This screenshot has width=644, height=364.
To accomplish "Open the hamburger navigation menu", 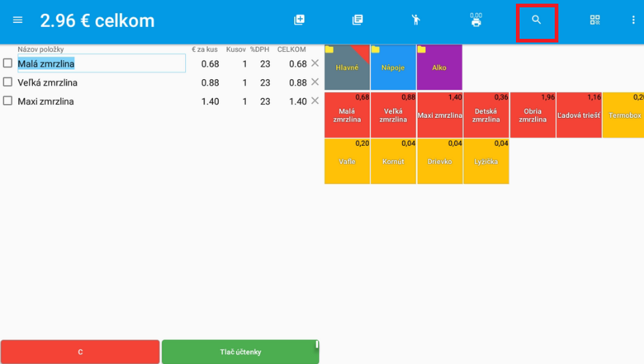I will 18,21.
